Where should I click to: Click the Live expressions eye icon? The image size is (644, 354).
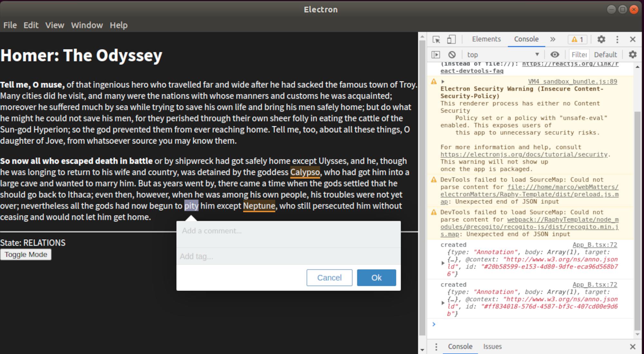555,54
